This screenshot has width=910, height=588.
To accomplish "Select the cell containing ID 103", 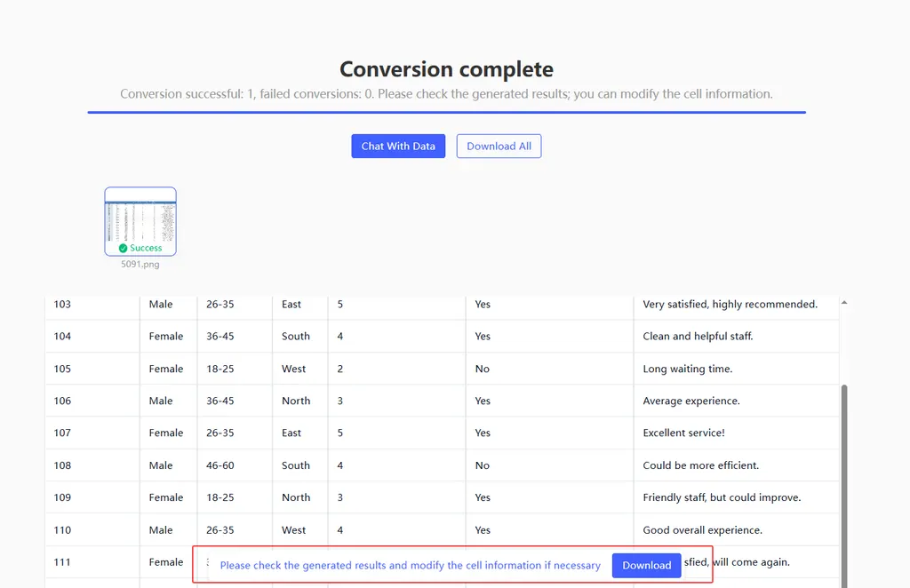I will pyautogui.click(x=62, y=305).
